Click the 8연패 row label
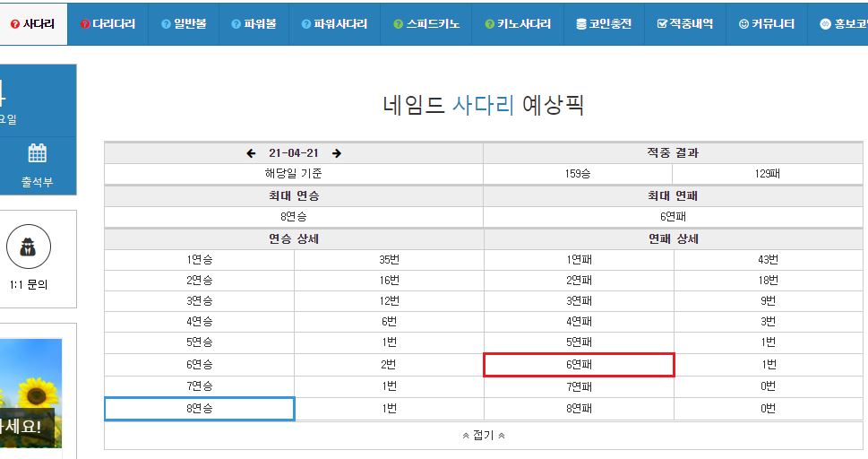The height and width of the screenshot is (459, 868). point(579,409)
